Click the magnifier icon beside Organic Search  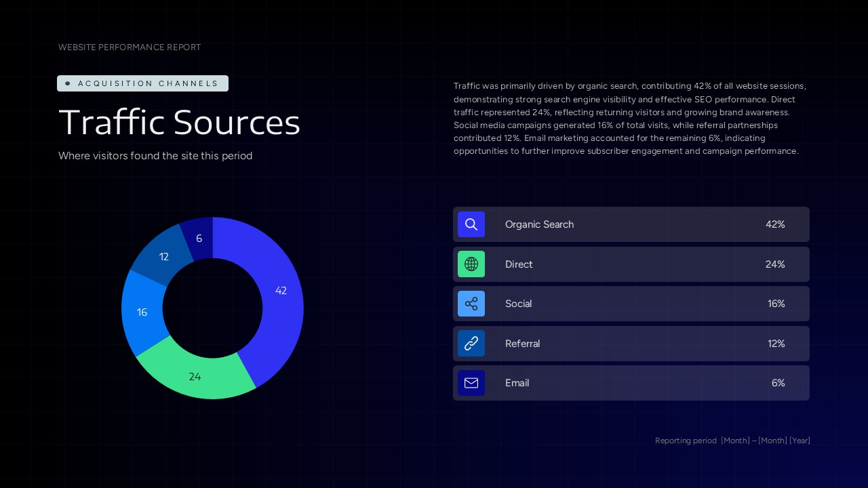tap(471, 224)
